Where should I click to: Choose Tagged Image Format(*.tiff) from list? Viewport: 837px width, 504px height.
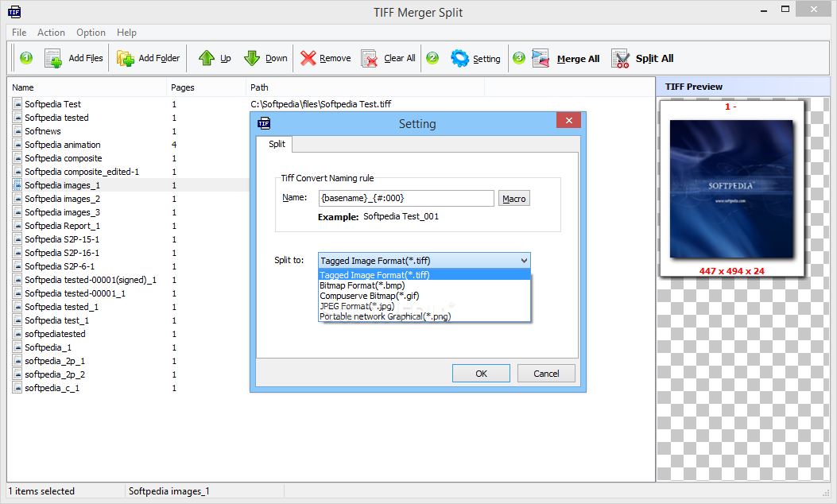point(424,275)
